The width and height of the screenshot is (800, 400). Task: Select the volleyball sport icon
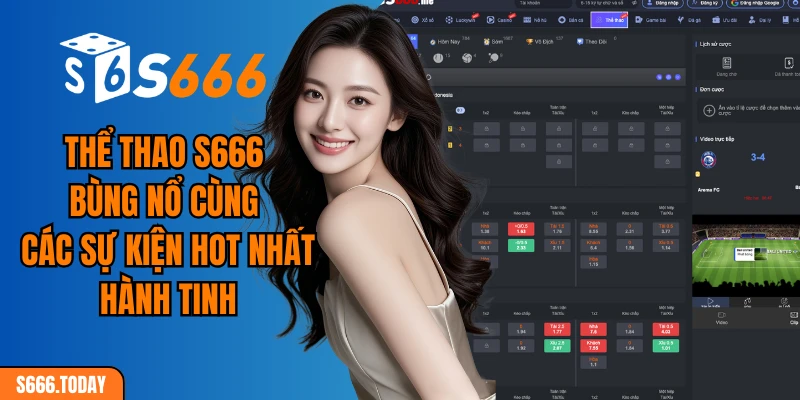[467, 58]
